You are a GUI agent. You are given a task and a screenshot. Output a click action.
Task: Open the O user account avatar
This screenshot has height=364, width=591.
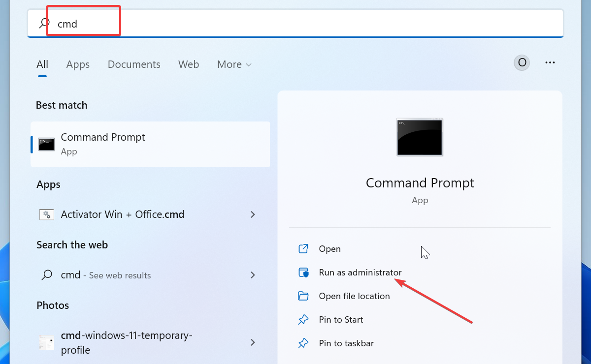click(522, 62)
